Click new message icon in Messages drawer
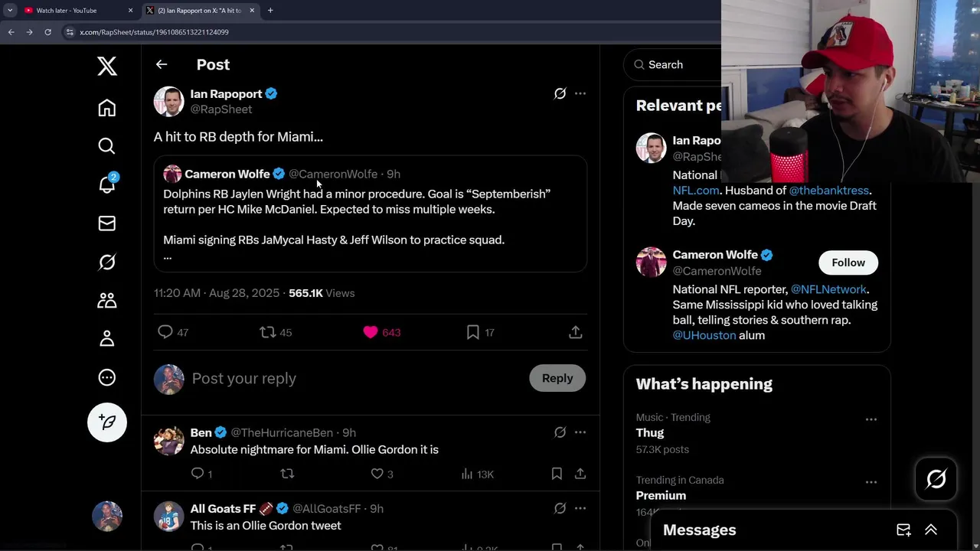 903,530
